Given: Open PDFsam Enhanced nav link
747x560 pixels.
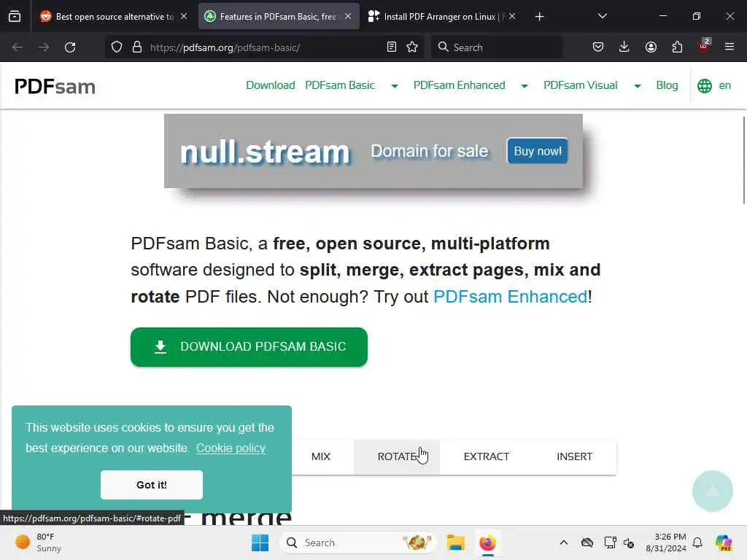Looking at the screenshot, I should (x=459, y=85).
